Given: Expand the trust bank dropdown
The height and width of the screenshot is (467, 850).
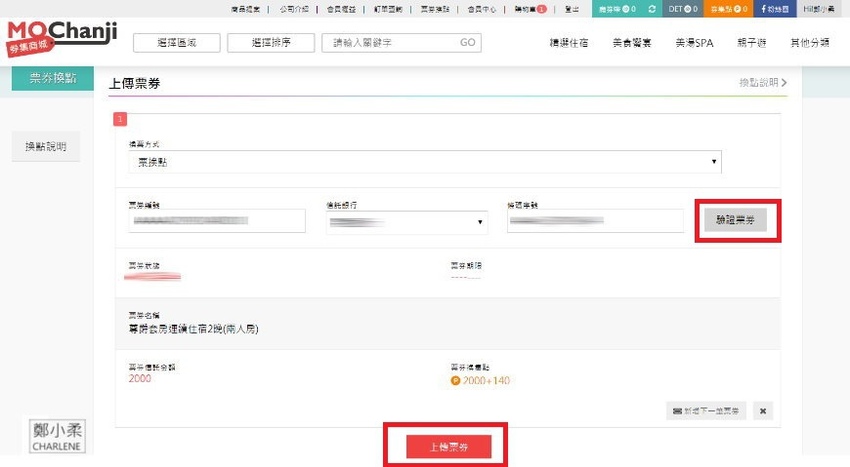Looking at the screenshot, I should pos(407,222).
